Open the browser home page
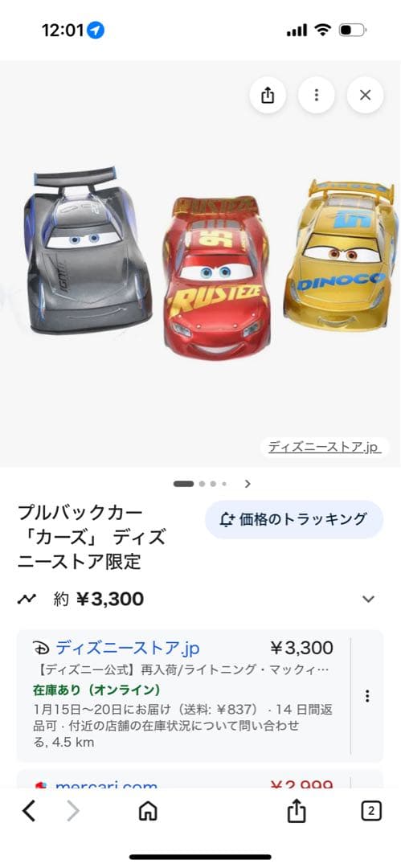401x868 pixels. pos(148,812)
